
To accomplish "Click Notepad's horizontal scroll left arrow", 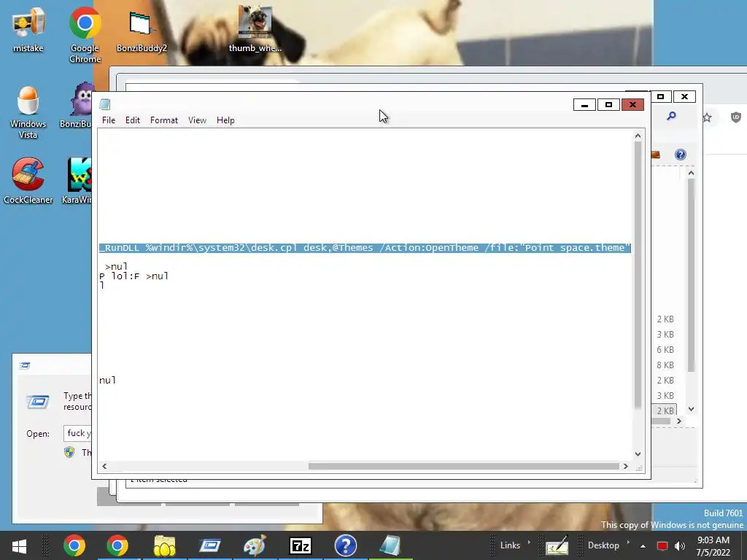I will 104,466.
